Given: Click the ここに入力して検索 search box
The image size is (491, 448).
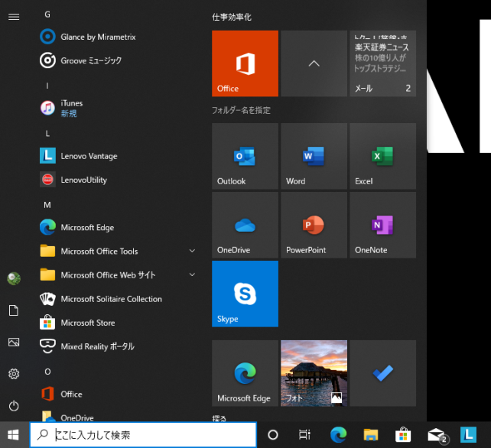Looking at the screenshot, I should click(x=143, y=434).
